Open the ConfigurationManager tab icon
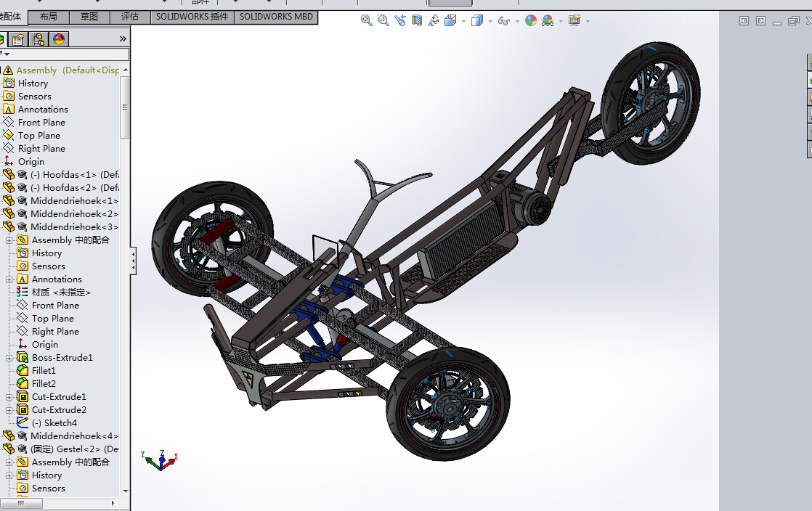This screenshot has width=812, height=511. pos(38,39)
